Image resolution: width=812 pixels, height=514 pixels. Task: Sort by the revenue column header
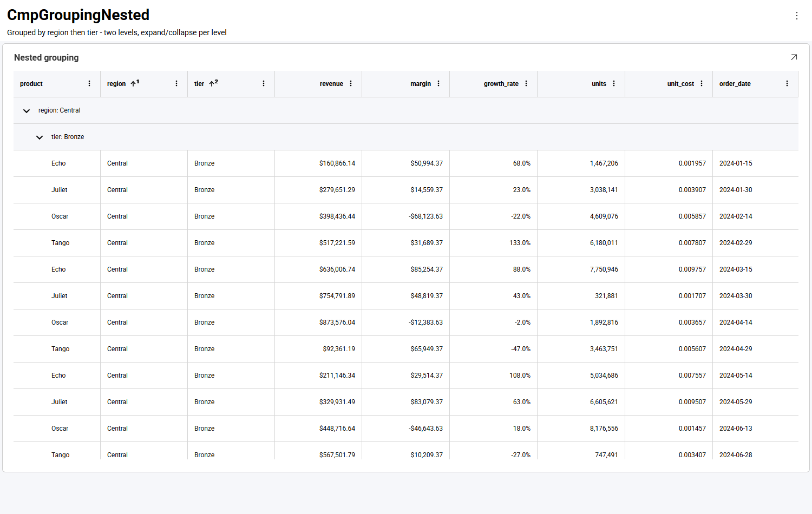pyautogui.click(x=331, y=84)
